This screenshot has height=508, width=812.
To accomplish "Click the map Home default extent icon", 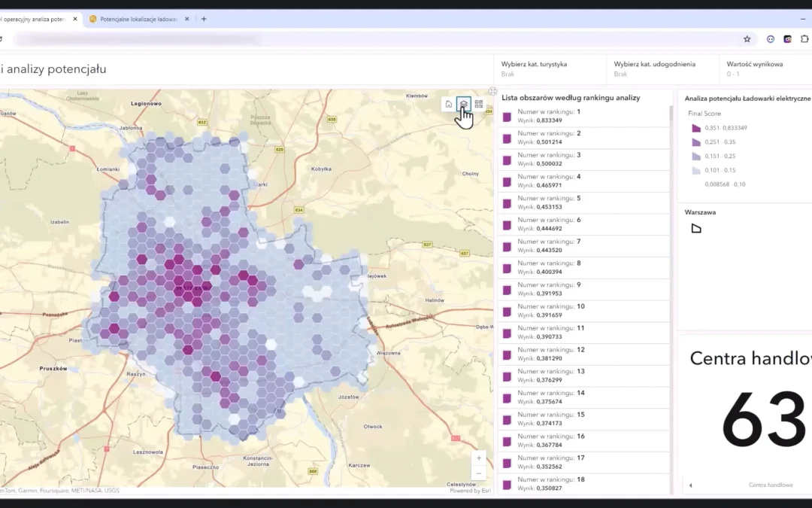I will (x=448, y=104).
